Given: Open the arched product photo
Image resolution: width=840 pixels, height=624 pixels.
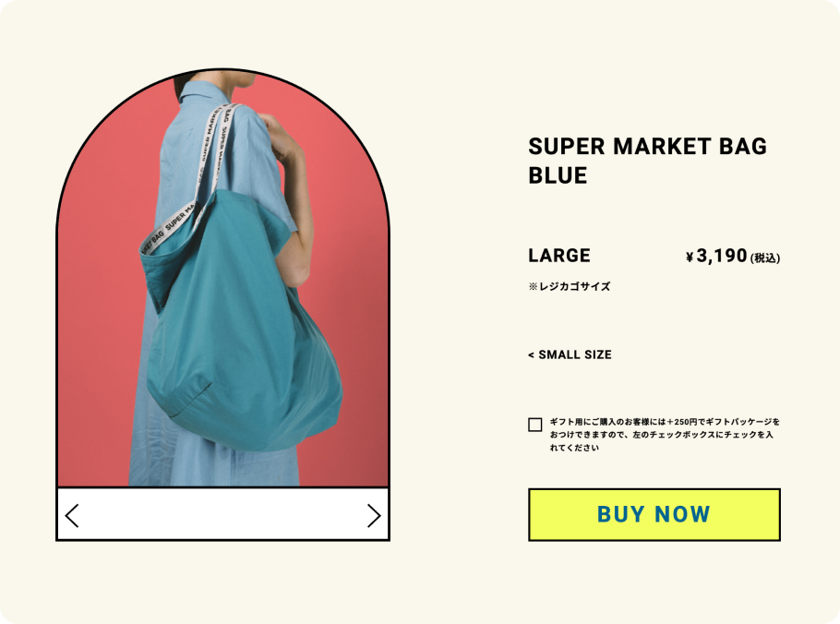Looking at the screenshot, I should click(x=222, y=279).
